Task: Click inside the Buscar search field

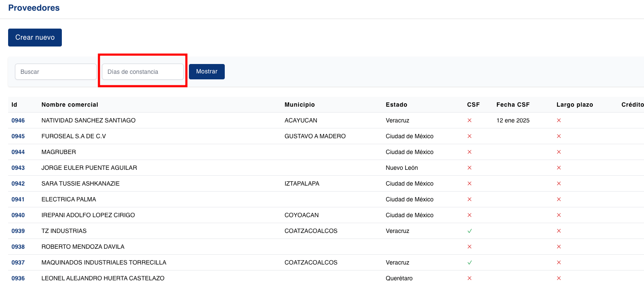Action: click(55, 71)
